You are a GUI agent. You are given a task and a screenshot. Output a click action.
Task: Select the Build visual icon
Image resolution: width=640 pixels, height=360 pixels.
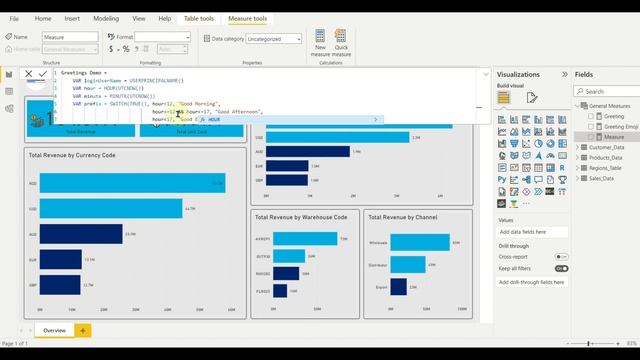[503, 98]
